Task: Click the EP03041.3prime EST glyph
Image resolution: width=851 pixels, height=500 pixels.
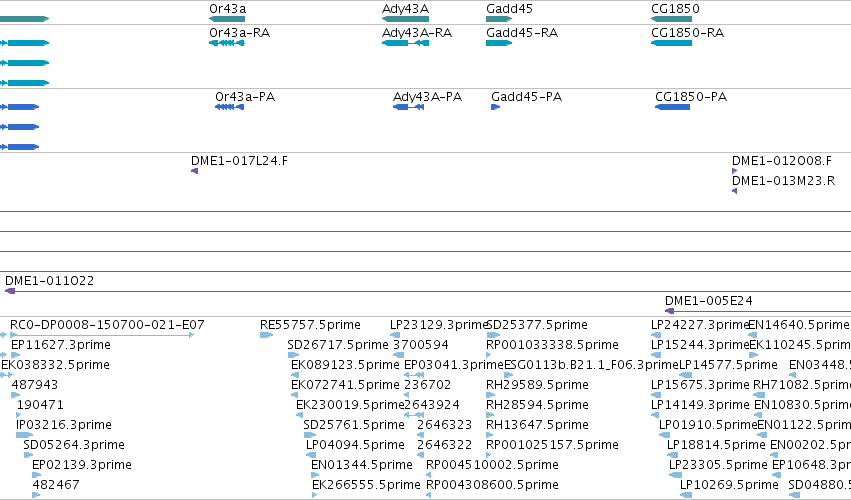Action: (414, 375)
